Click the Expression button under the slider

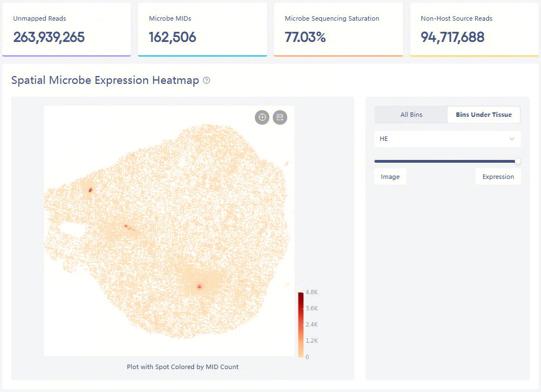point(498,177)
